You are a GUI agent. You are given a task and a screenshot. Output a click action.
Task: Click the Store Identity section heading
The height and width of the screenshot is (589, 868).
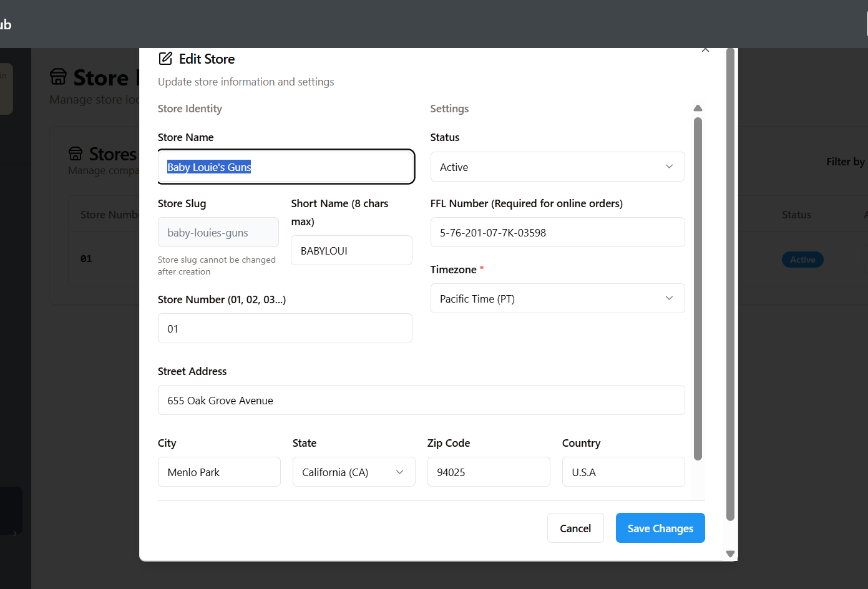[190, 109]
